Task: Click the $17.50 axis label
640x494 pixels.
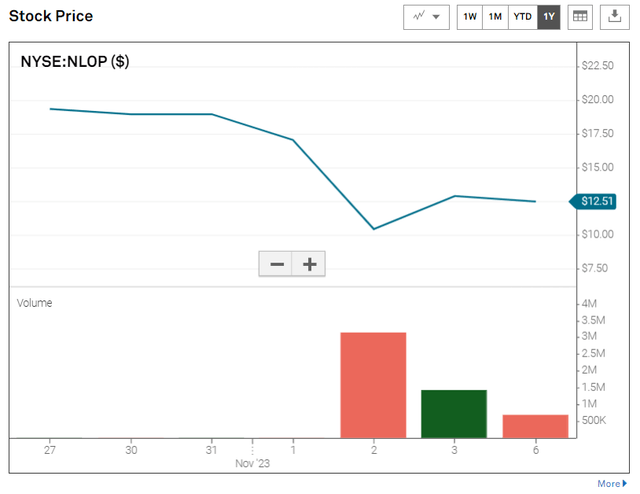Action: [598, 134]
